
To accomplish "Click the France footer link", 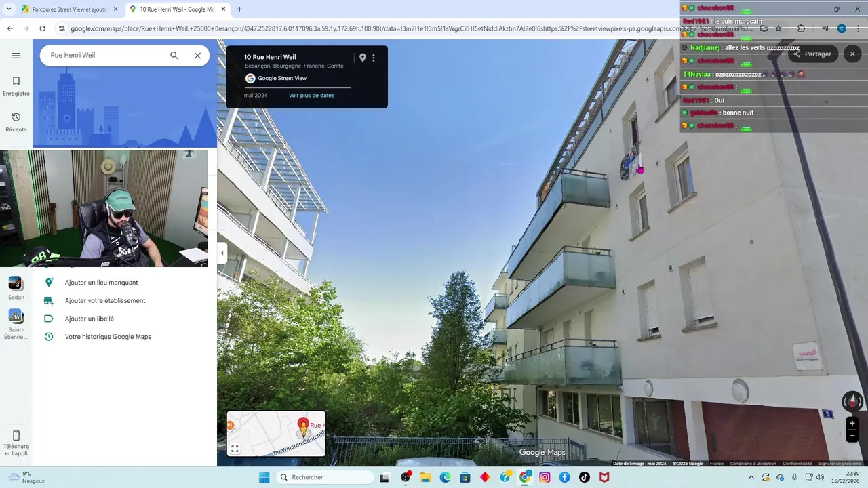I will (716, 464).
